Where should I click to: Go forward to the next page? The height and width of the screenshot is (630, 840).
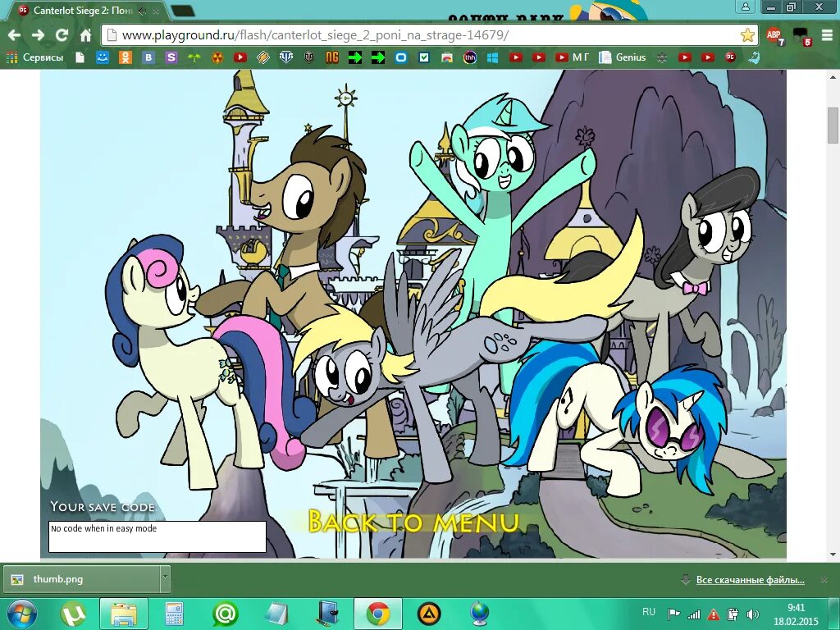38,35
